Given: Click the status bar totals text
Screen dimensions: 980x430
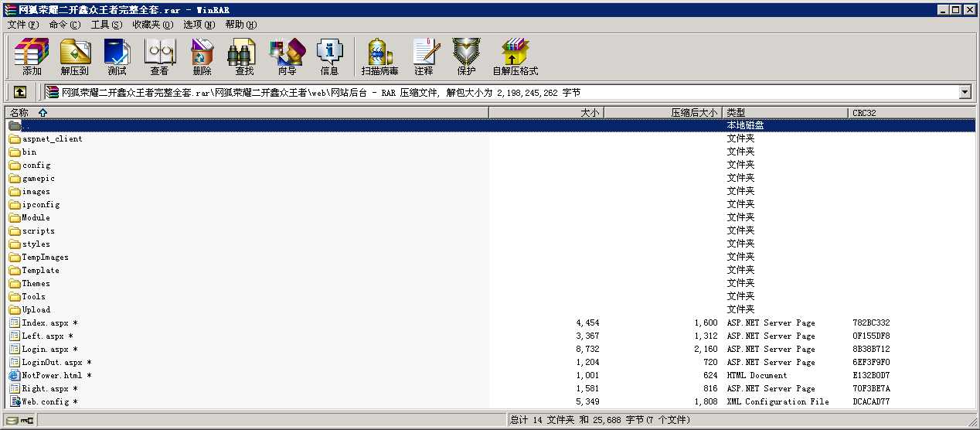Looking at the screenshot, I should [599, 420].
